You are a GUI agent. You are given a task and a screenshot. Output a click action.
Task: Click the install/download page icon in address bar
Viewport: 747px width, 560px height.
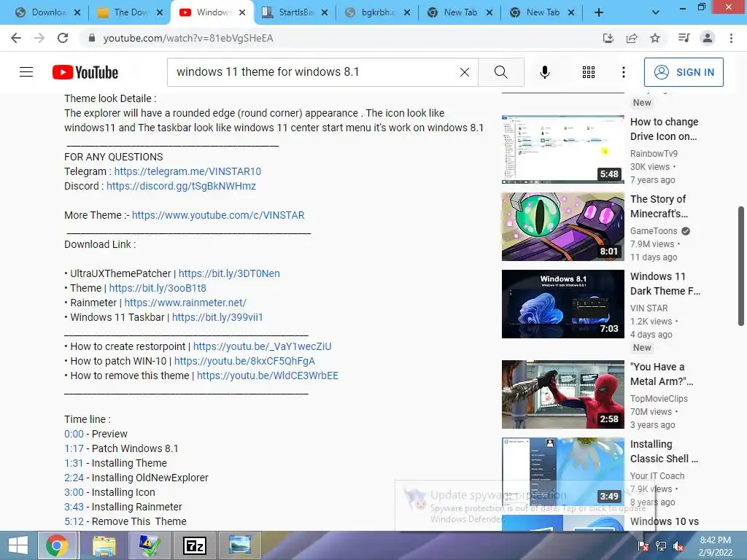click(608, 38)
